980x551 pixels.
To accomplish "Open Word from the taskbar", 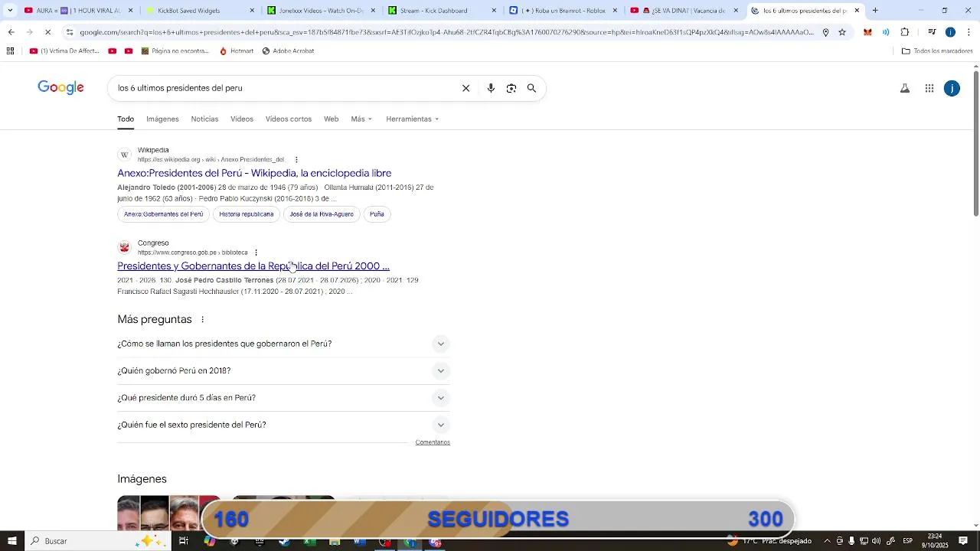I will pos(359,541).
